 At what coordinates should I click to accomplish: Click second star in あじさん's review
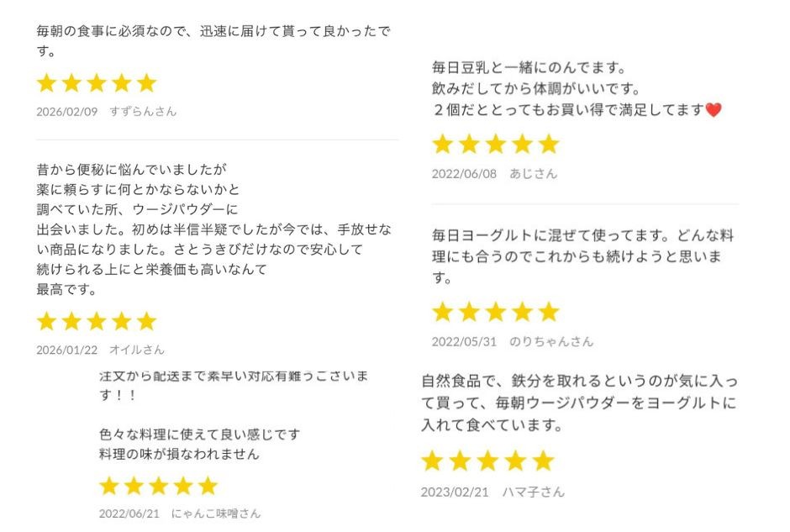click(469, 145)
